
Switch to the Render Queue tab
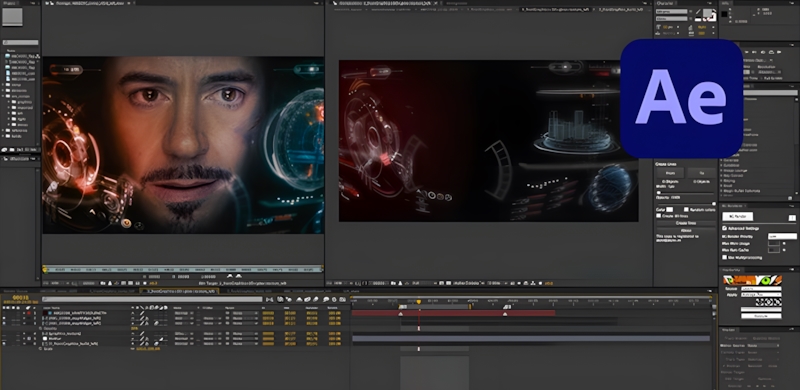[x=15, y=291]
